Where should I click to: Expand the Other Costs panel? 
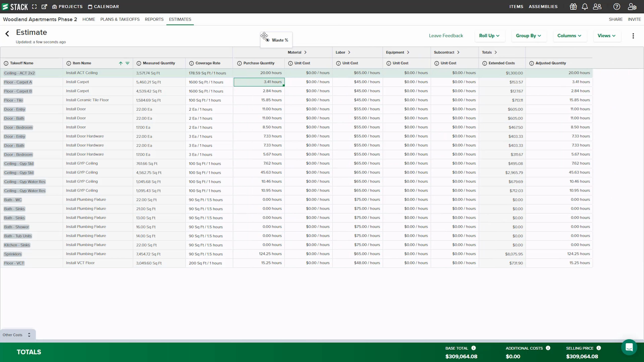(x=29, y=335)
